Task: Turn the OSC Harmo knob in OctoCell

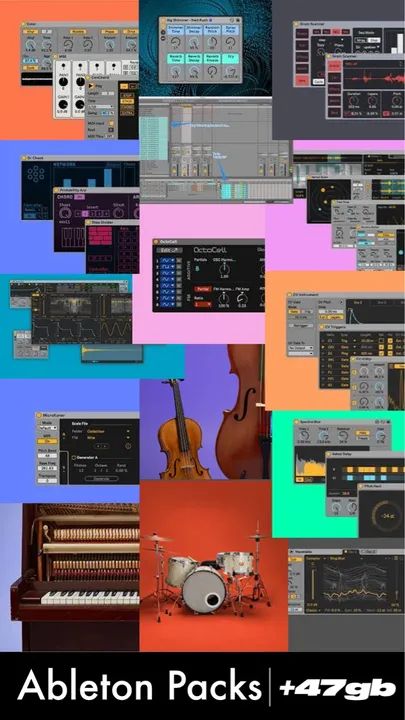Action: pyautogui.click(x=224, y=270)
